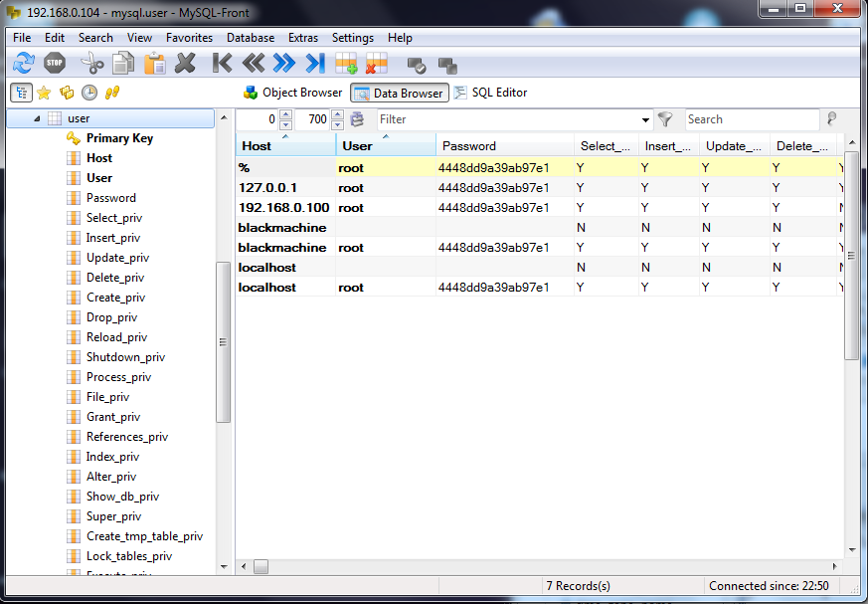The width and height of the screenshot is (868, 604).
Task: Click the 127.0.0.1 host cell
Action: (285, 187)
